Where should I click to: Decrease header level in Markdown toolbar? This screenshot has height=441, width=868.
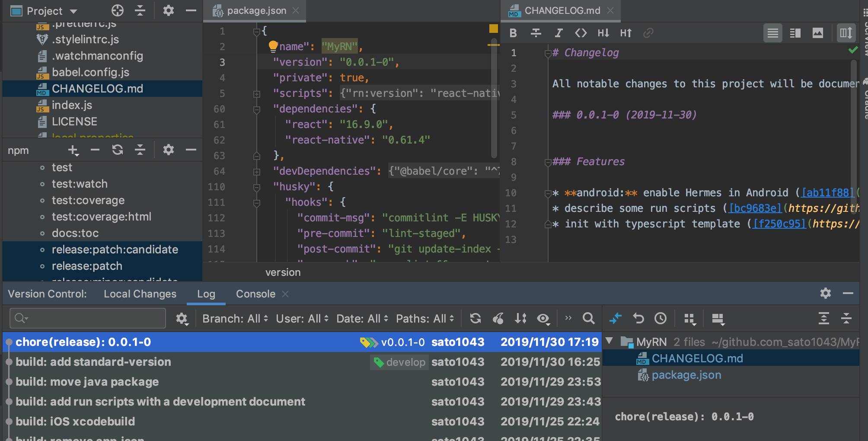point(603,33)
